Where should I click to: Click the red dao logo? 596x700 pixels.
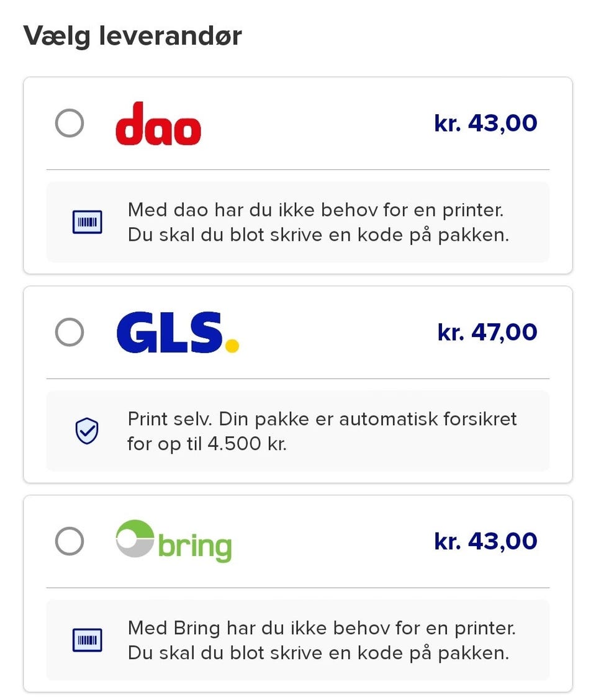(x=158, y=124)
